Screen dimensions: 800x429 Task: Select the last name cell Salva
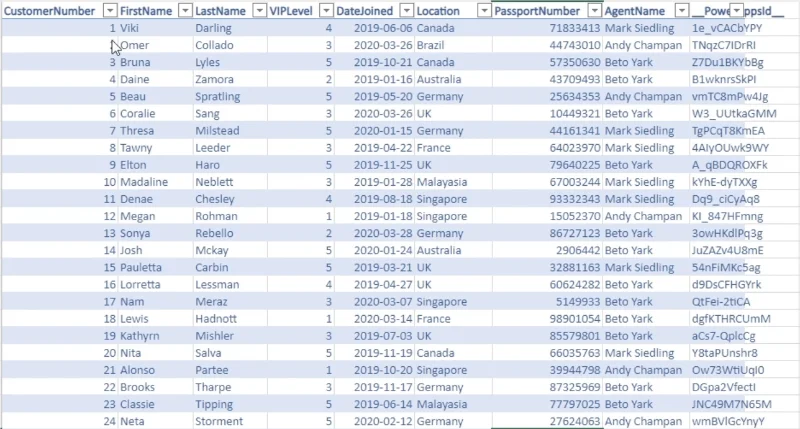point(230,352)
